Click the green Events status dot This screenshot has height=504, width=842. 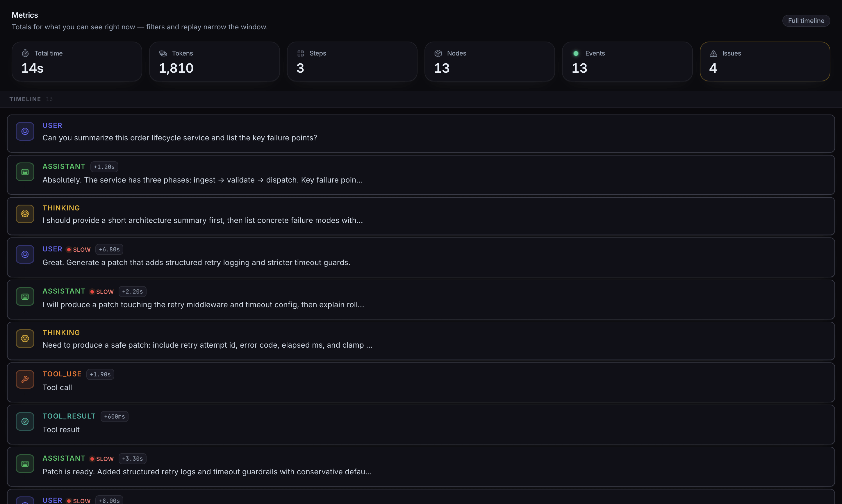click(x=576, y=53)
